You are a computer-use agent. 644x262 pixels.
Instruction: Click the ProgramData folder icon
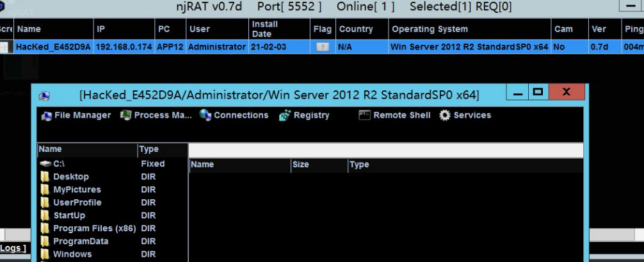[x=45, y=242]
